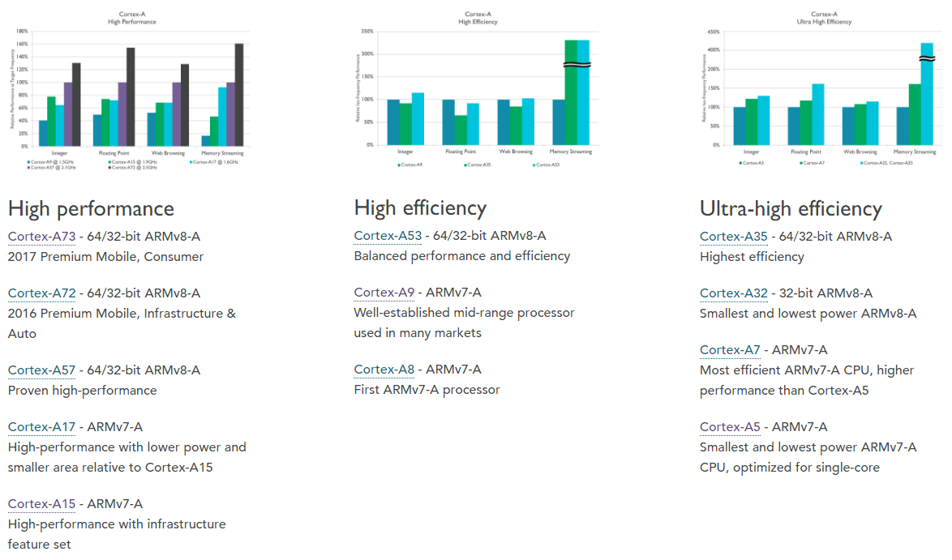This screenshot has width=952, height=560.
Task: Select the "High performance" heading
Action: click(91, 209)
